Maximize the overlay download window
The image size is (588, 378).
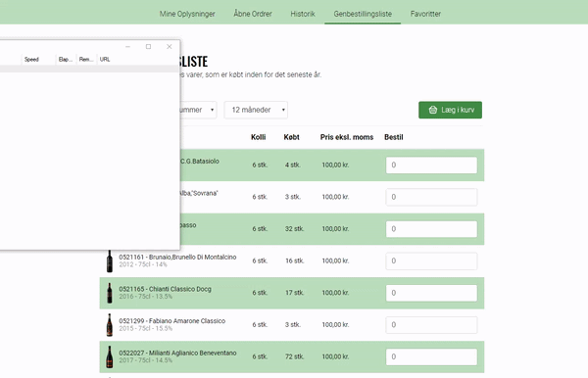click(149, 46)
